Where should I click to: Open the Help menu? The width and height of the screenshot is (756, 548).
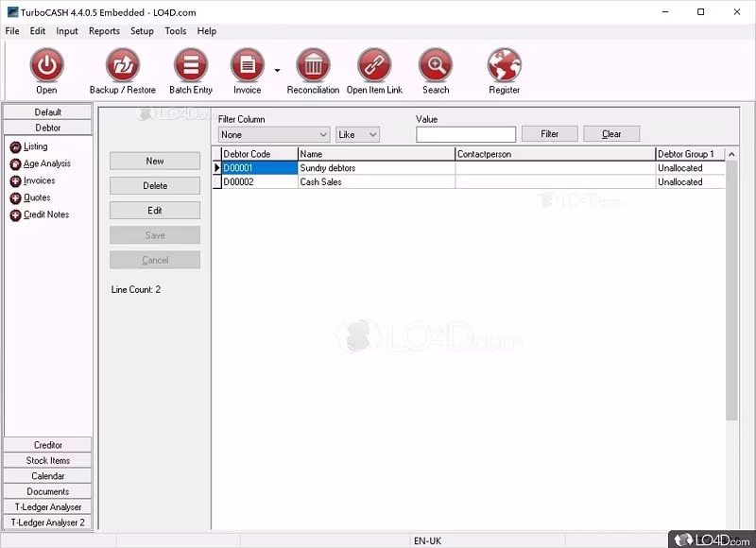pyautogui.click(x=206, y=31)
